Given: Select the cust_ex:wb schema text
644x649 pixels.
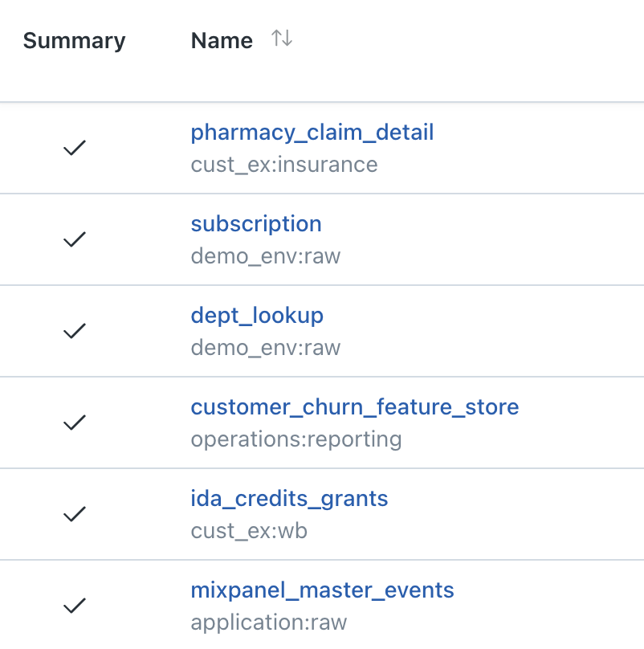Looking at the screenshot, I should click(x=249, y=531).
